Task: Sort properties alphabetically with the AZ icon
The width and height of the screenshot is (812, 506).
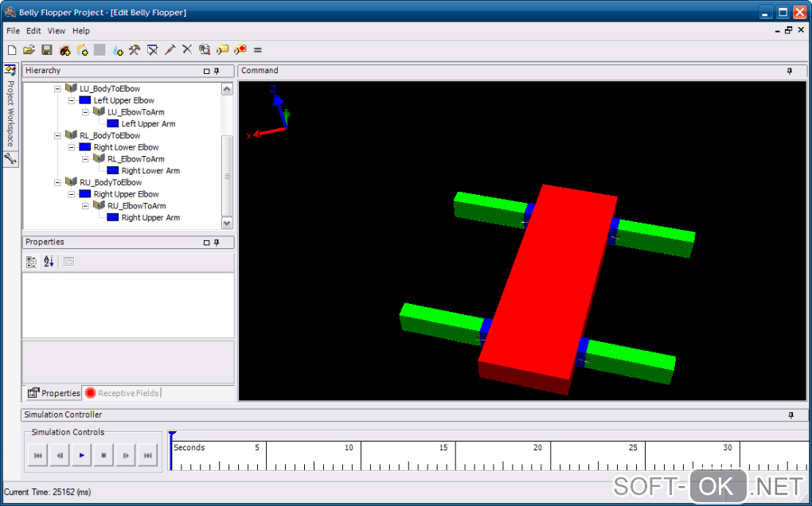Action: coord(48,262)
